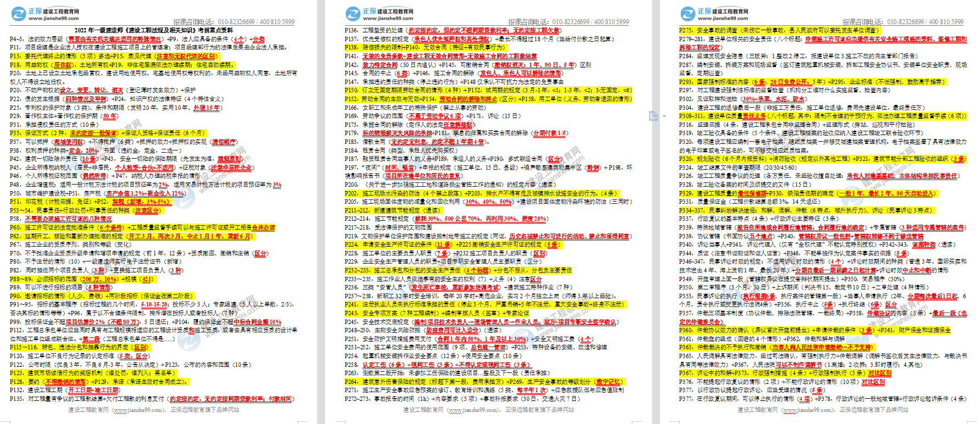The image size is (980, 424).
Task: Click the red 3% text on the P48 line
Action: [x=277, y=185]
